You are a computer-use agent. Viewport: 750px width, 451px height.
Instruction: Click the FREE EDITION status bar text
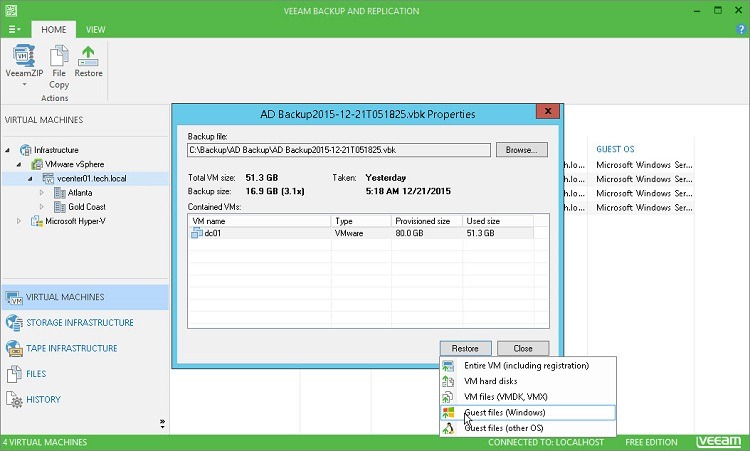pyautogui.click(x=651, y=442)
